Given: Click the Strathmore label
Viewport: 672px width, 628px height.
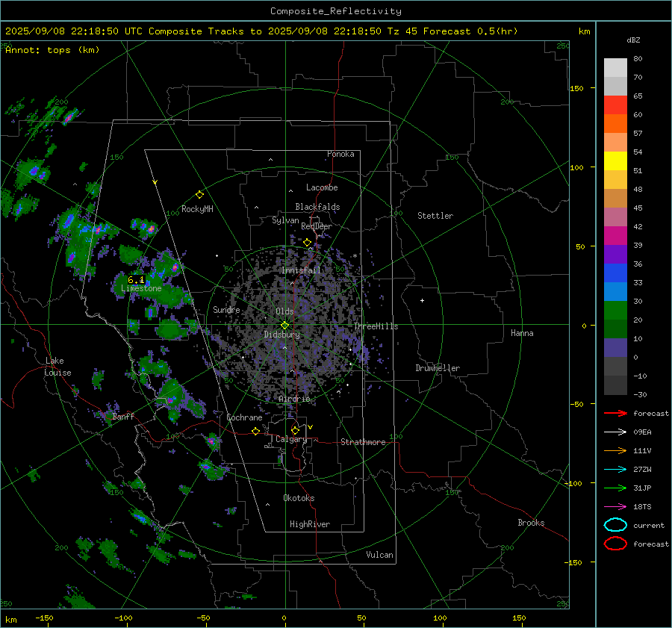Looking at the screenshot, I should pos(363,442).
